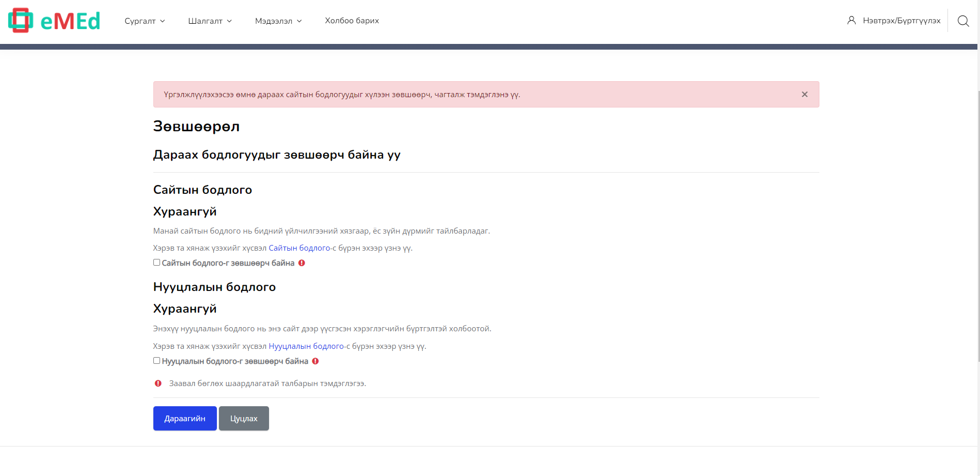Screen dimensions: 980x476
Task: Open the Шалгалт dropdown menu
Action: 210,21
